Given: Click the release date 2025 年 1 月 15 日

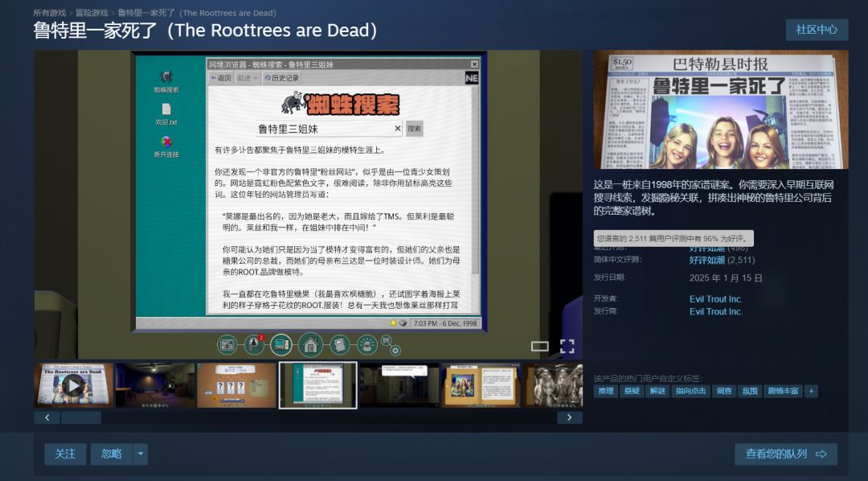Looking at the screenshot, I should (x=726, y=278).
